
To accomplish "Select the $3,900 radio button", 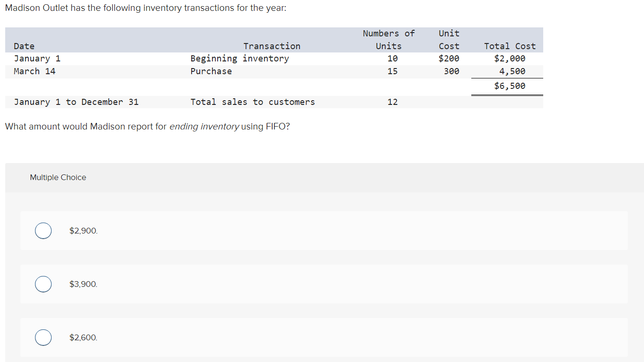I will [x=44, y=284].
